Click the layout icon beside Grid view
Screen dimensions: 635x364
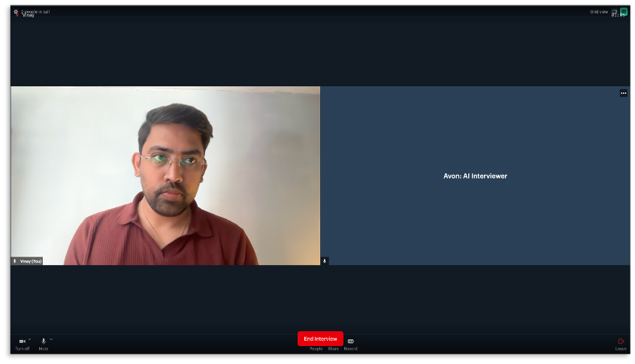pyautogui.click(x=614, y=12)
